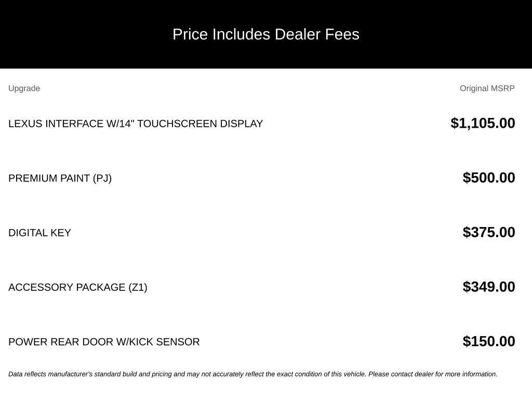This screenshot has height=399, width=532.
Task: Click the $500.00 price
Action: [x=489, y=178]
